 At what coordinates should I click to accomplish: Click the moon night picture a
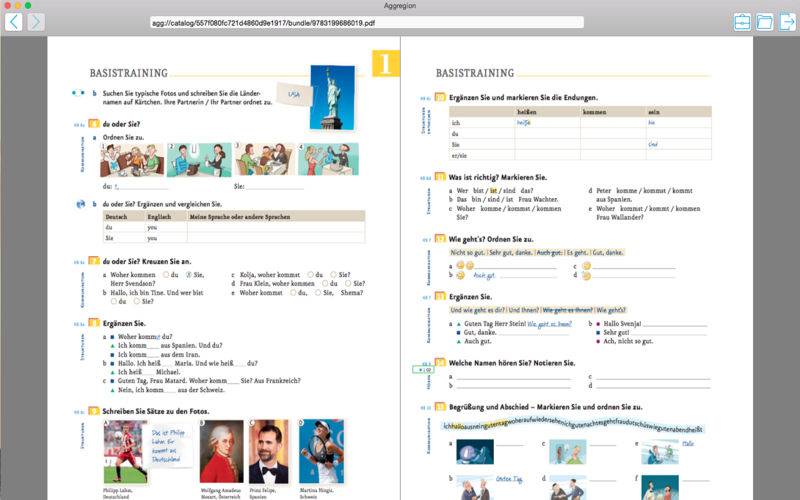475,452
